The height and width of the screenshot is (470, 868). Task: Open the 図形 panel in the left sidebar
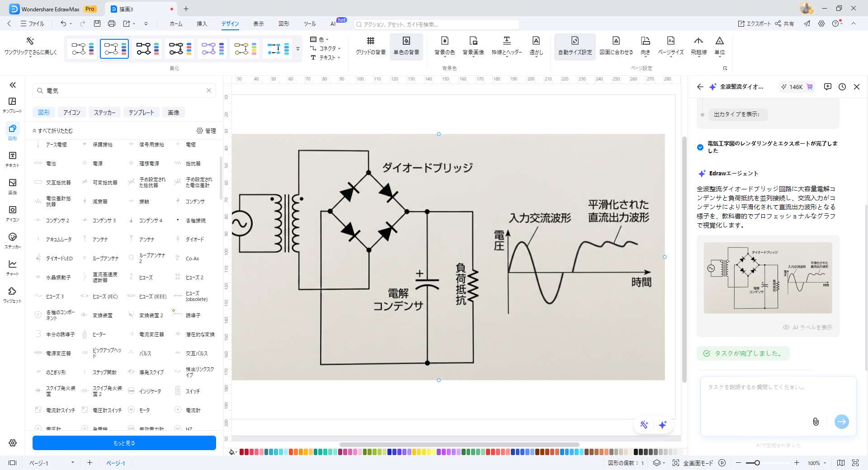point(12,132)
